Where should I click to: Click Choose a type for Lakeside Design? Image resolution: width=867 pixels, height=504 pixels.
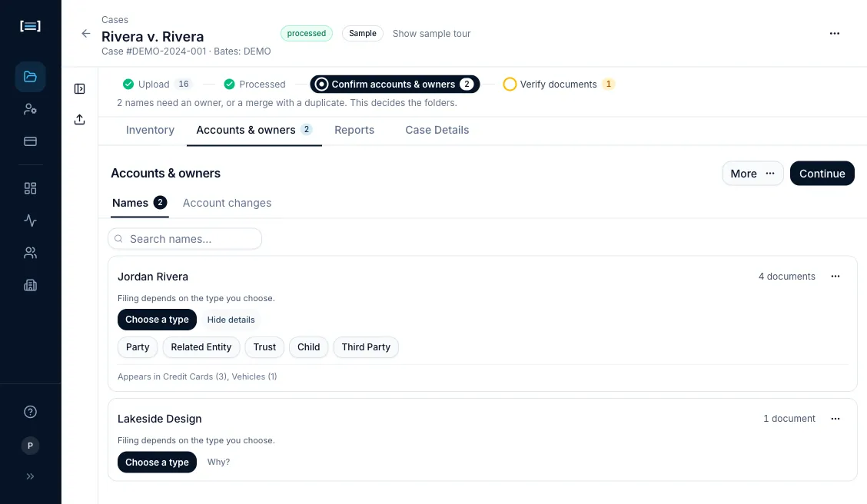(x=157, y=462)
